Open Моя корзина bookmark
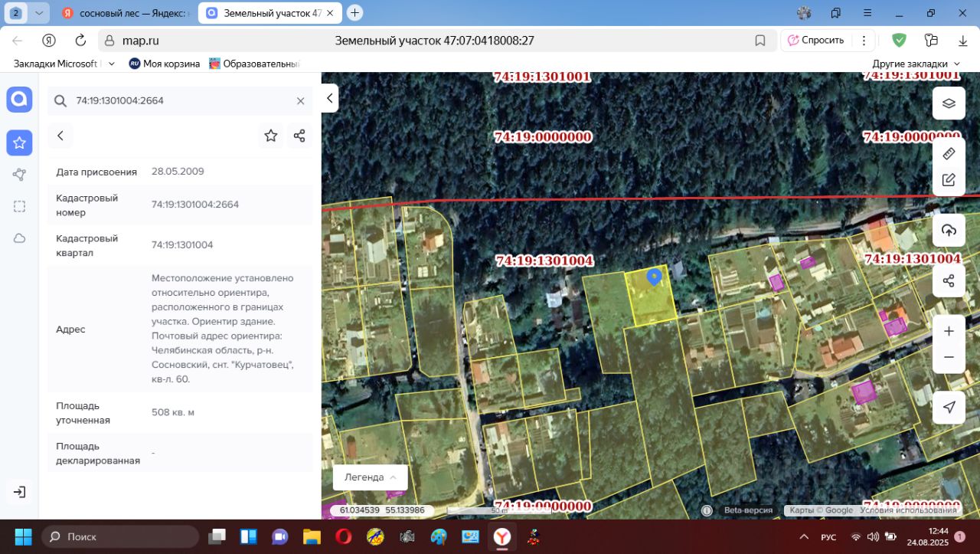This screenshot has width=980, height=554. 164,64
